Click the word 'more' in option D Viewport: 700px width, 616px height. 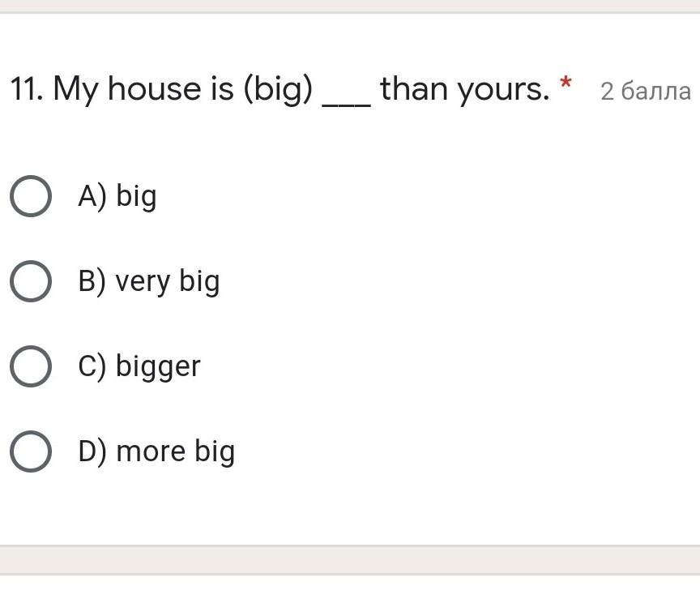151,451
